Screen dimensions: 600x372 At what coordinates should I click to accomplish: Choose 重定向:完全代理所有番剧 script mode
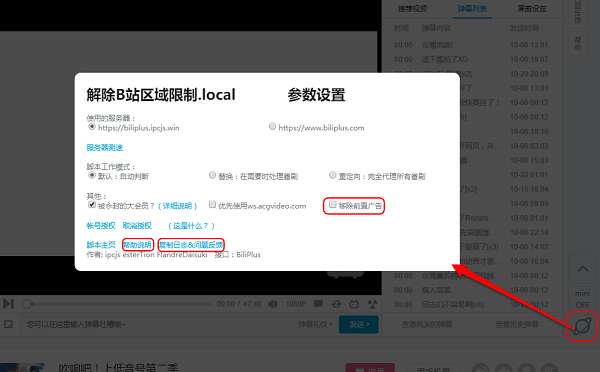(333, 175)
